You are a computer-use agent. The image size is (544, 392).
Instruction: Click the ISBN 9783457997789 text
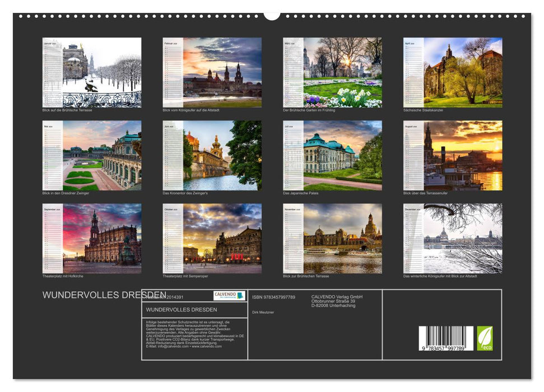tap(275, 297)
